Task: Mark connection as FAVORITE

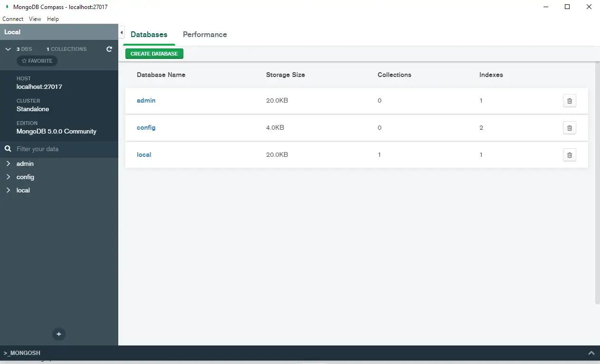Action: 37,61
